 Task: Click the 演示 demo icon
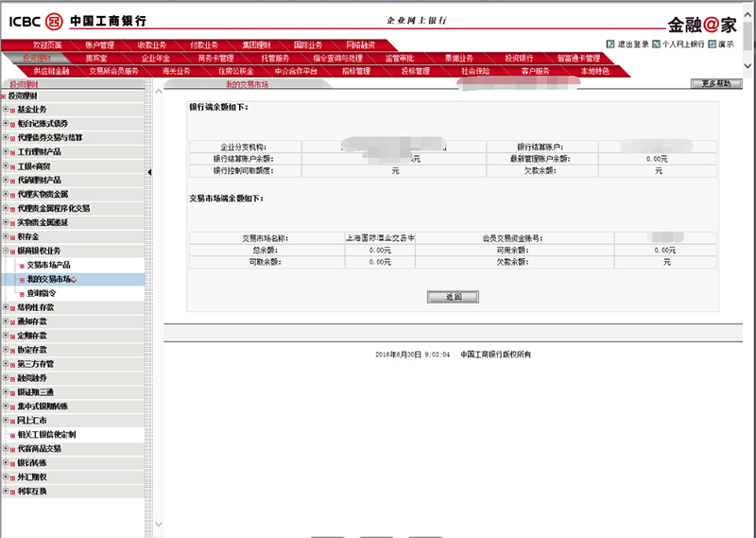tap(713, 43)
